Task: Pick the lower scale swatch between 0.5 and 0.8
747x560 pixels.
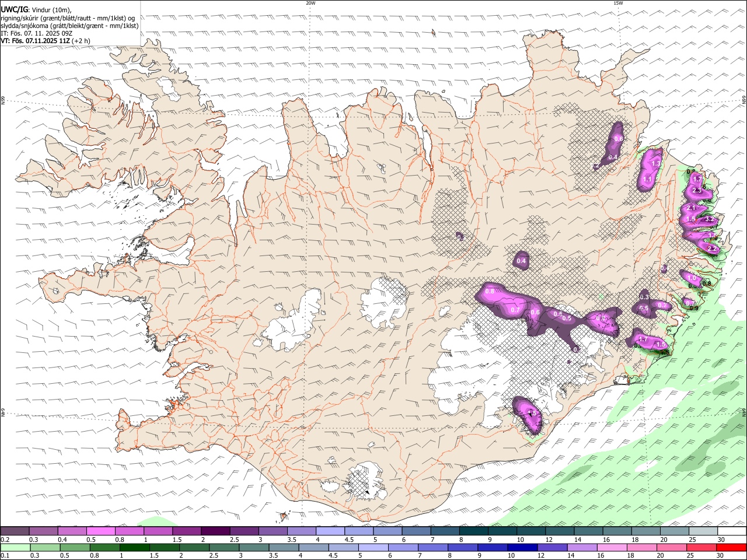Action: 75,547
